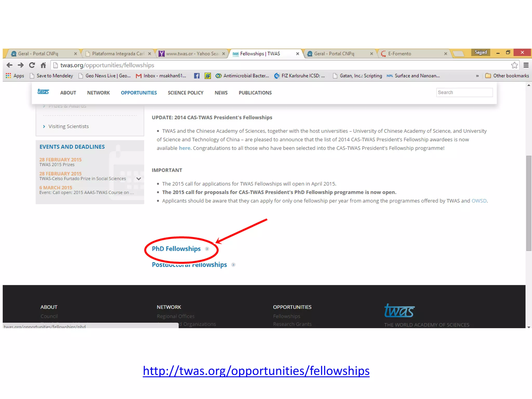Open the OPPORTUNITIES menu
The image size is (532, 399).
coord(139,93)
